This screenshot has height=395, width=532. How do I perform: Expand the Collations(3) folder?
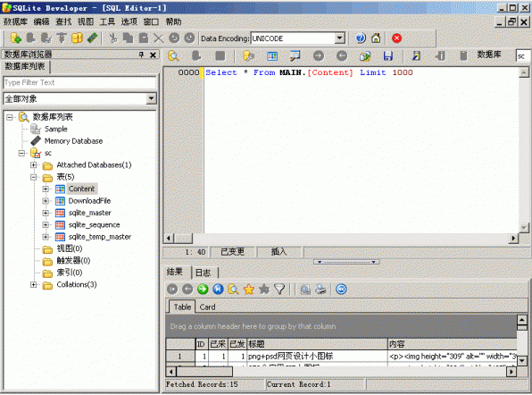33,284
